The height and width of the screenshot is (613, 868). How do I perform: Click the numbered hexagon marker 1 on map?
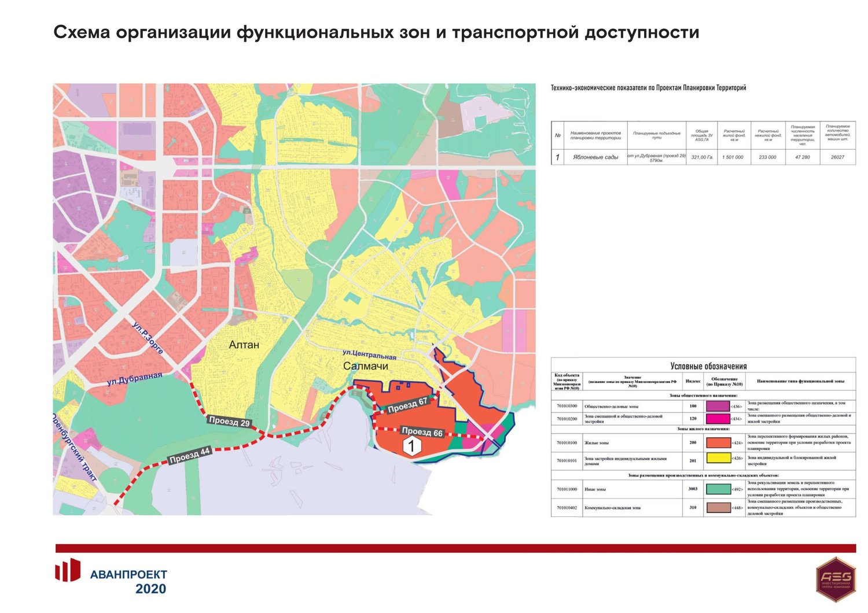[x=411, y=446]
